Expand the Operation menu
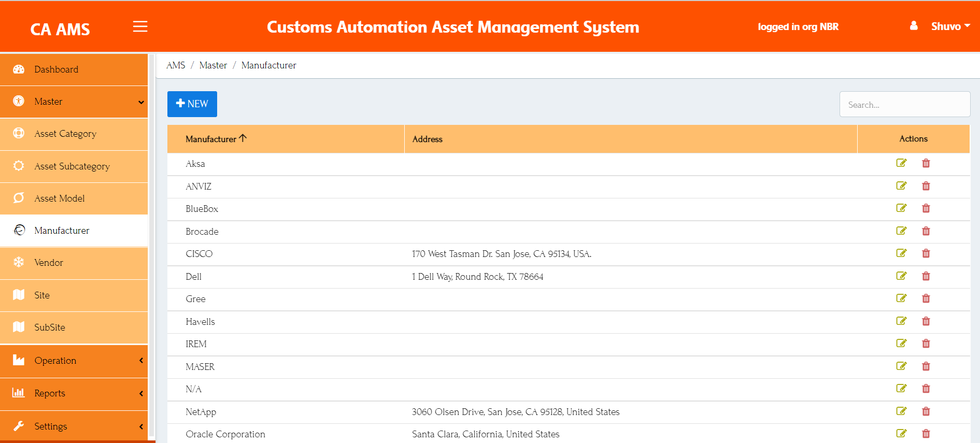The height and width of the screenshot is (443, 980). point(74,361)
